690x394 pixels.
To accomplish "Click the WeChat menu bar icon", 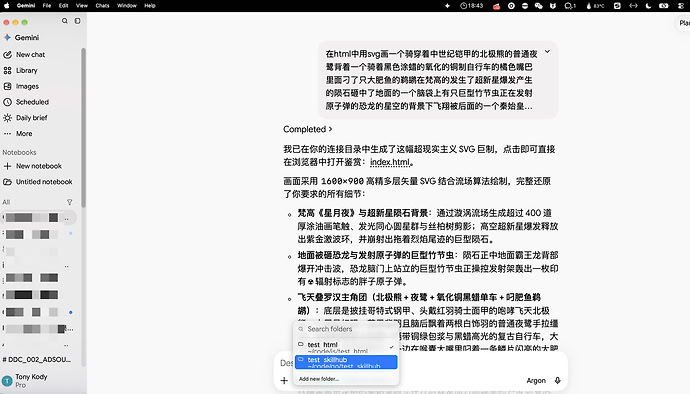I will 539,6.
